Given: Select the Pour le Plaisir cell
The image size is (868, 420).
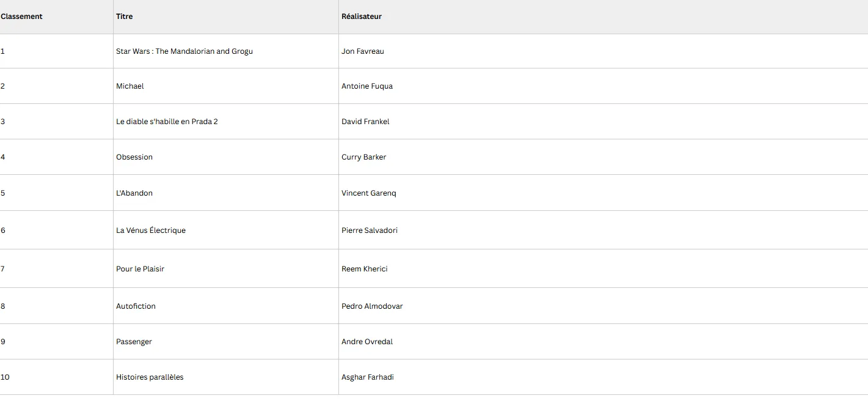Looking at the screenshot, I should click(x=226, y=269).
